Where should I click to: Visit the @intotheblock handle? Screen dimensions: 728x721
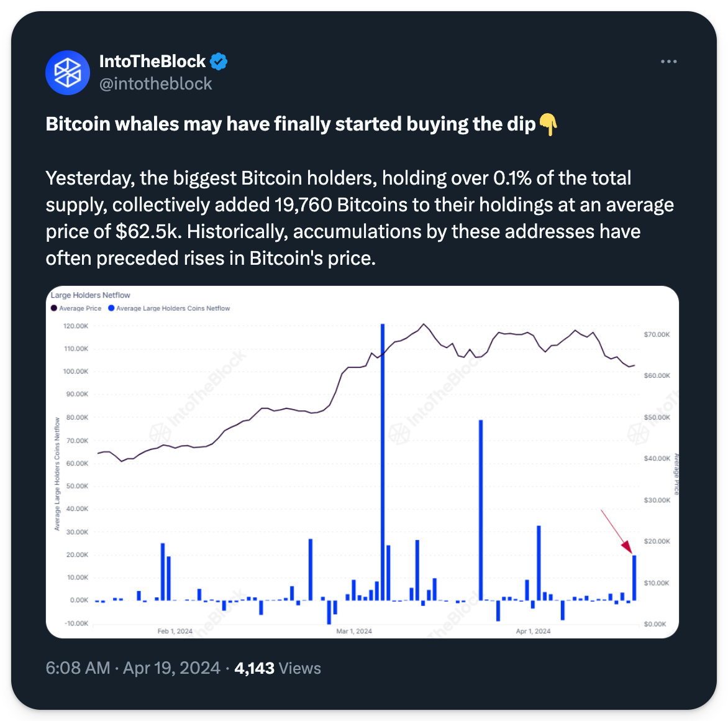(156, 84)
